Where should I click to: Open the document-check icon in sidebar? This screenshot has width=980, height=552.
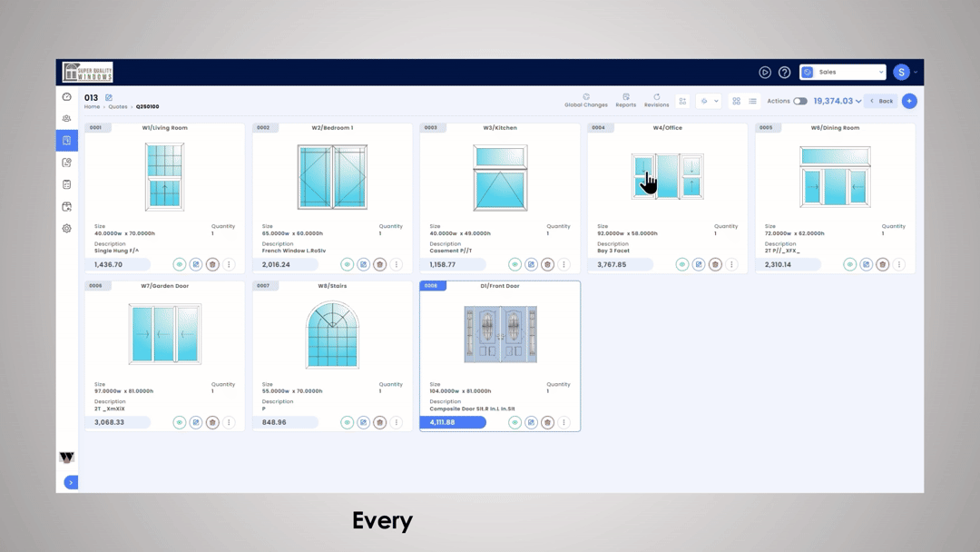pos(67,163)
